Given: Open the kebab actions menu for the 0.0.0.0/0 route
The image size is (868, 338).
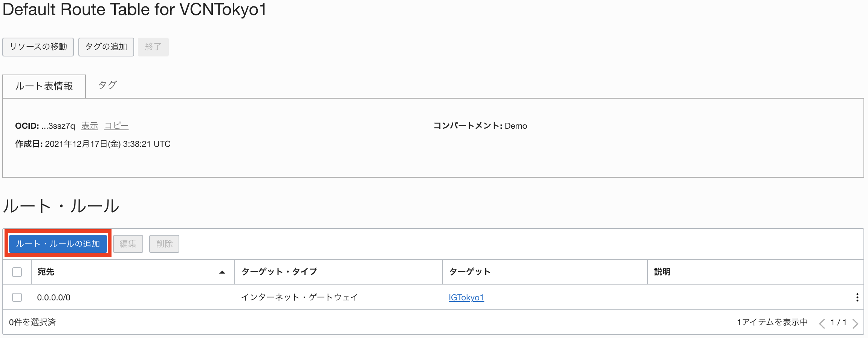Looking at the screenshot, I should (858, 297).
